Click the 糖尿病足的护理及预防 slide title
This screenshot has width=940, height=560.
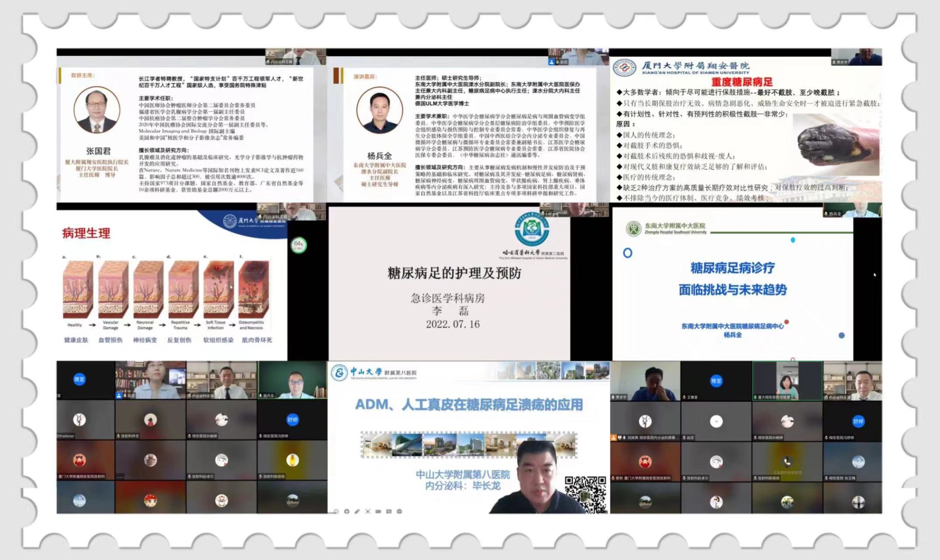click(x=454, y=274)
